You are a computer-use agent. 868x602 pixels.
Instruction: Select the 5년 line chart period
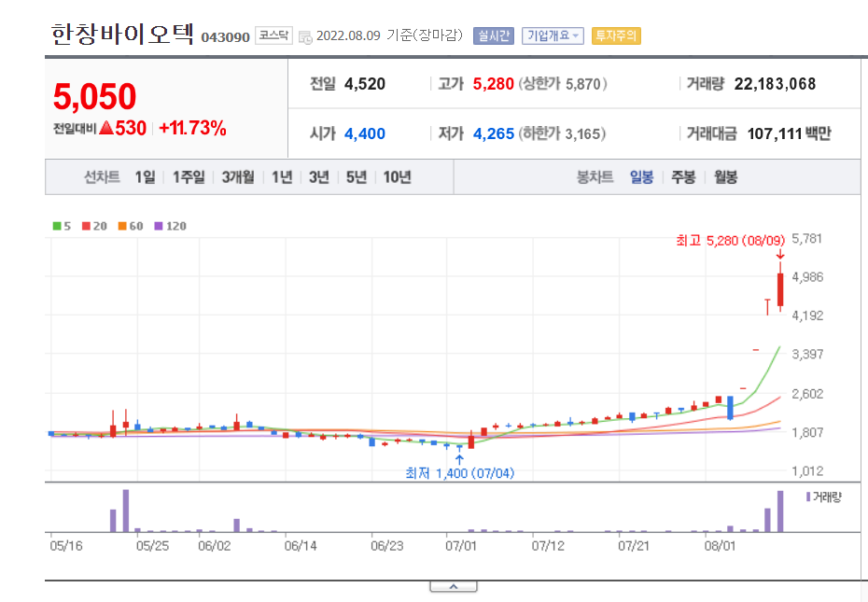click(x=357, y=177)
